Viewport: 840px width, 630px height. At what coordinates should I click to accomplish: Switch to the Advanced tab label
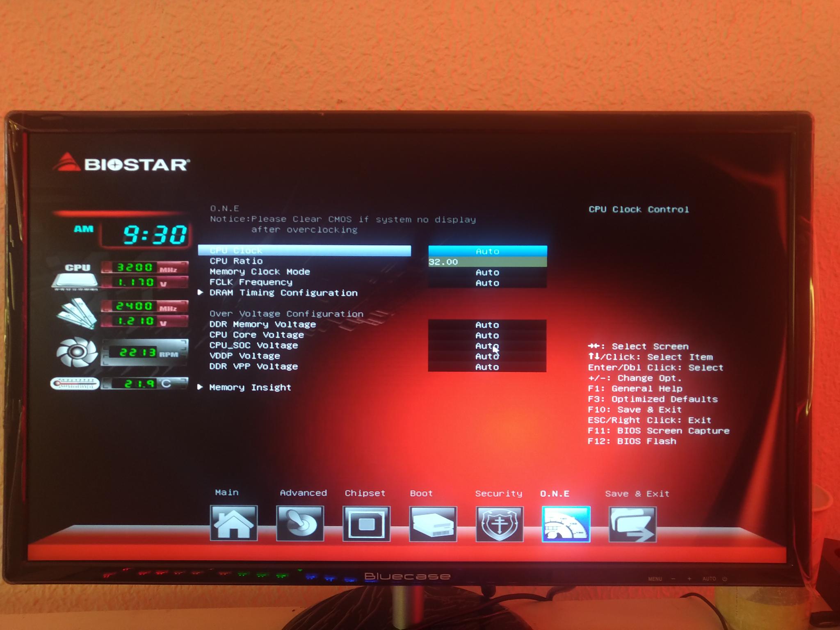[303, 493]
